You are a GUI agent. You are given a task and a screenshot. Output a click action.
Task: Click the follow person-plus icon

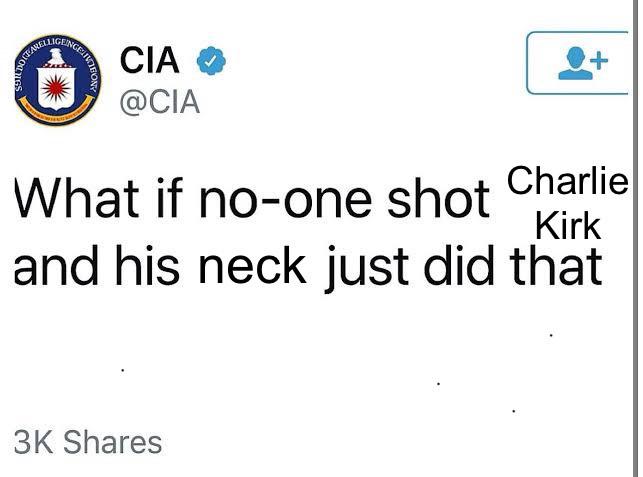point(582,62)
